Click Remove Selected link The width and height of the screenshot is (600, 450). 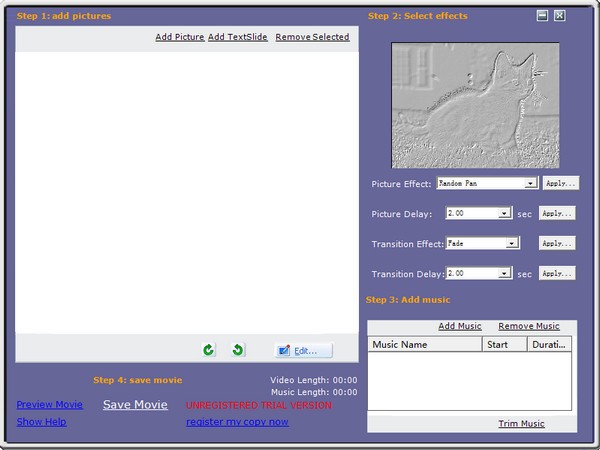click(x=312, y=37)
